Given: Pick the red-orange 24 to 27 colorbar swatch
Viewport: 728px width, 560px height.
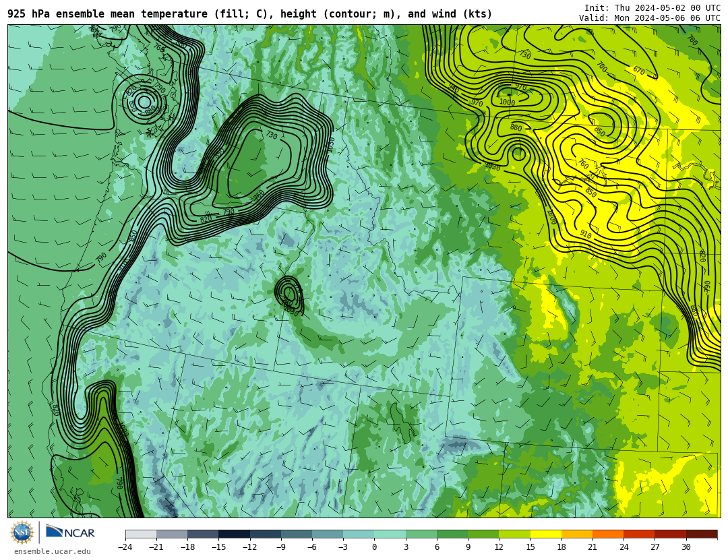Looking at the screenshot, I should (639, 534).
